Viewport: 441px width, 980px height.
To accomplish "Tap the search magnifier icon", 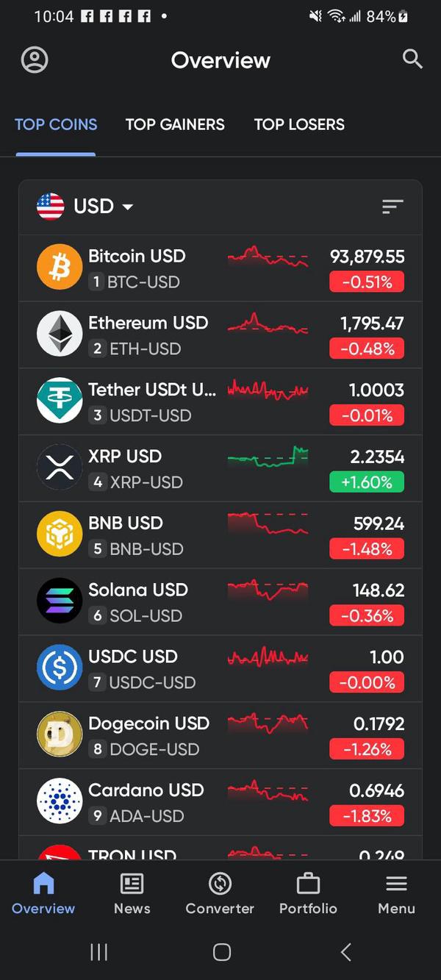I will pos(412,60).
